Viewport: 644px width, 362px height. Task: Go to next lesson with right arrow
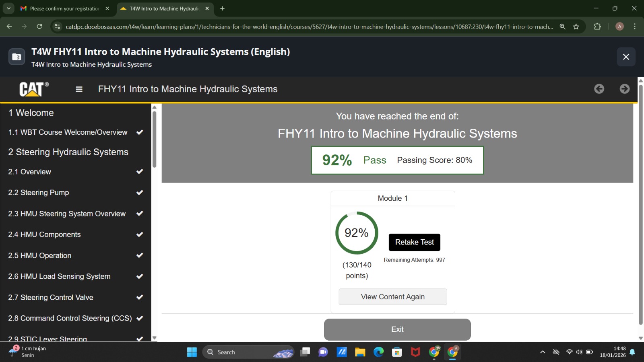(625, 89)
